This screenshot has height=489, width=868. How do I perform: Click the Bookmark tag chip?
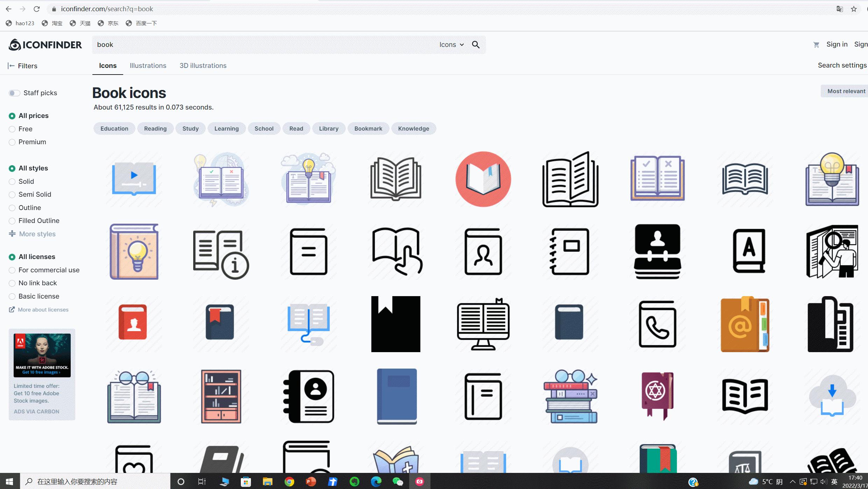point(368,128)
